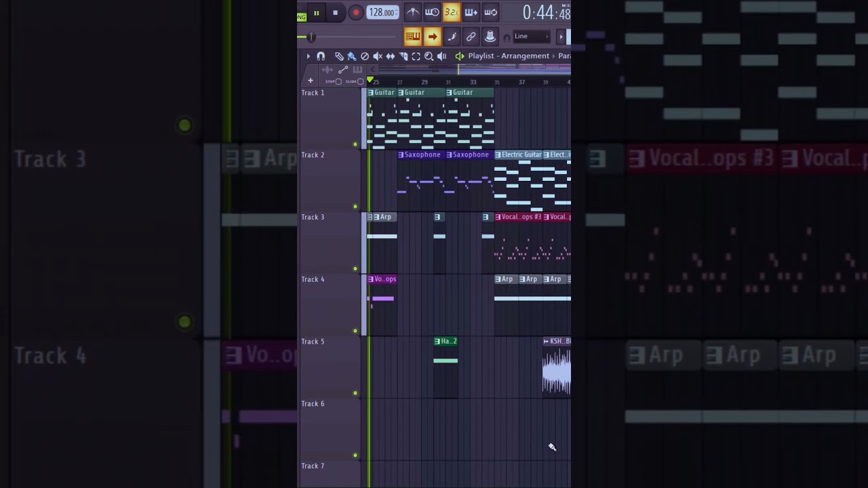Image resolution: width=868 pixels, height=488 pixels.
Task: Click bar 37 on the timeline ruler
Action: click(521, 82)
